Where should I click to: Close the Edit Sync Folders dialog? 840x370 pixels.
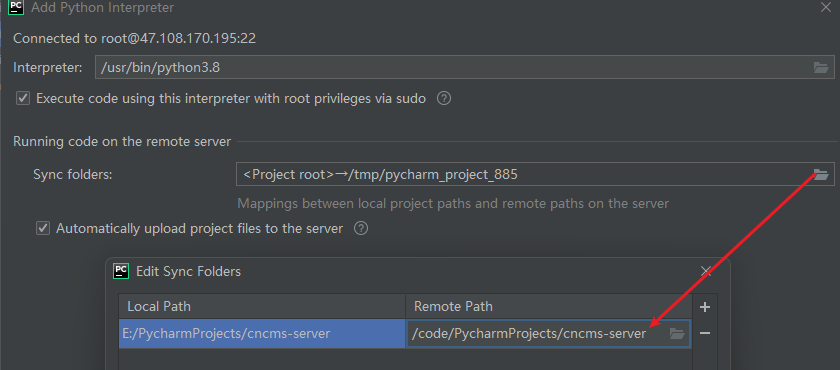click(x=706, y=271)
